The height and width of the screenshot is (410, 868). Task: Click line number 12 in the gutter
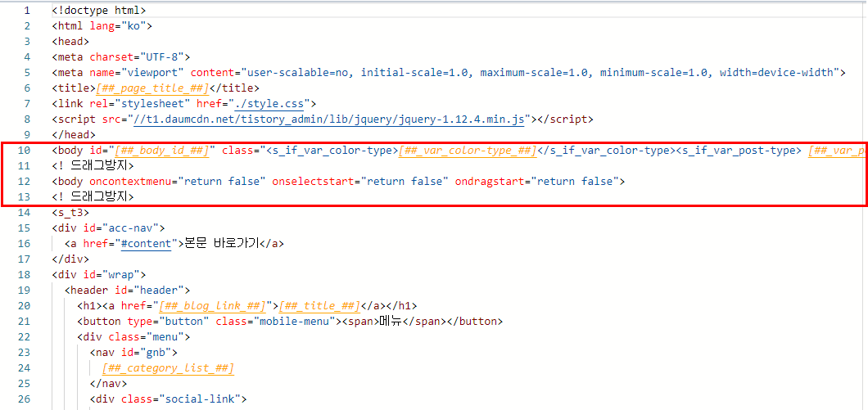pos(25,181)
